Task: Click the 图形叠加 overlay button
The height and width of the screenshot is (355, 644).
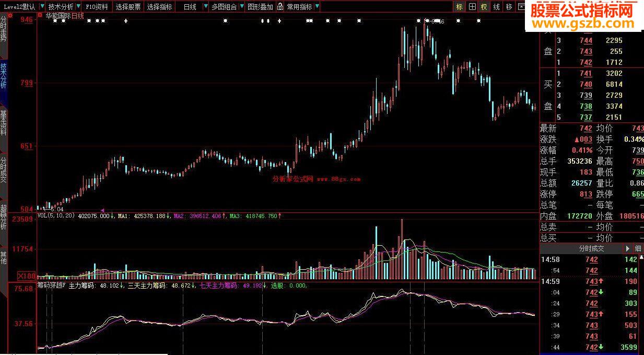Action: tap(260, 7)
